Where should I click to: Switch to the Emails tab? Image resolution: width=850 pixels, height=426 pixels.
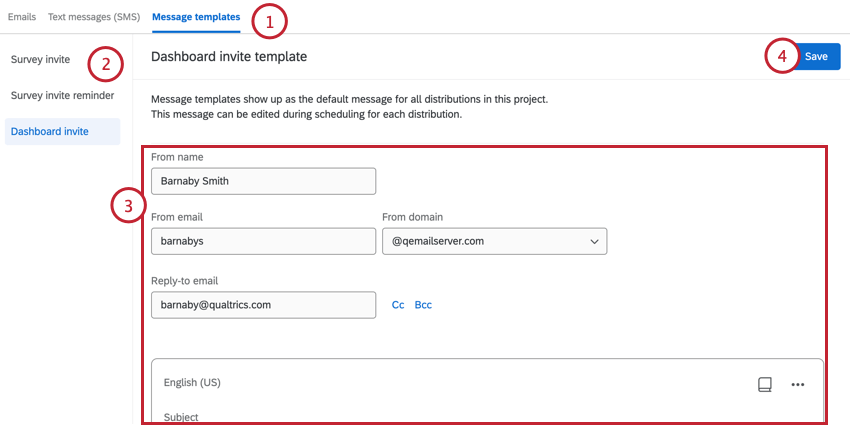pyautogui.click(x=22, y=18)
